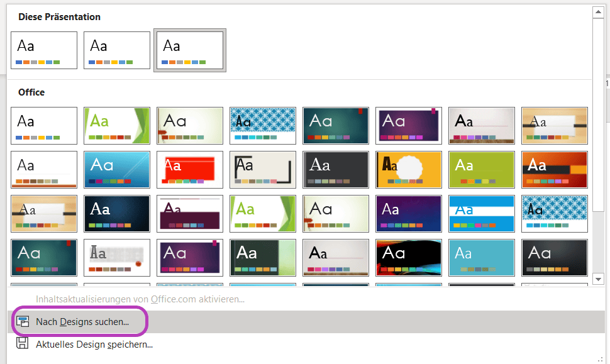Apply the solid olive green theme
Image resolution: width=610 pixels, height=364 pixels.
[x=482, y=170]
